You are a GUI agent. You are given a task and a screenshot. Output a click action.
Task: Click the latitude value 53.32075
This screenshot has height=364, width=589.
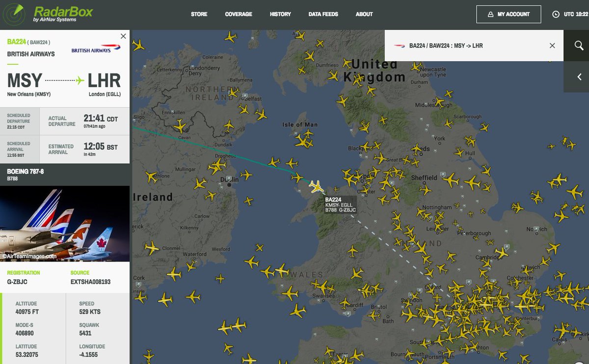pyautogui.click(x=27, y=354)
